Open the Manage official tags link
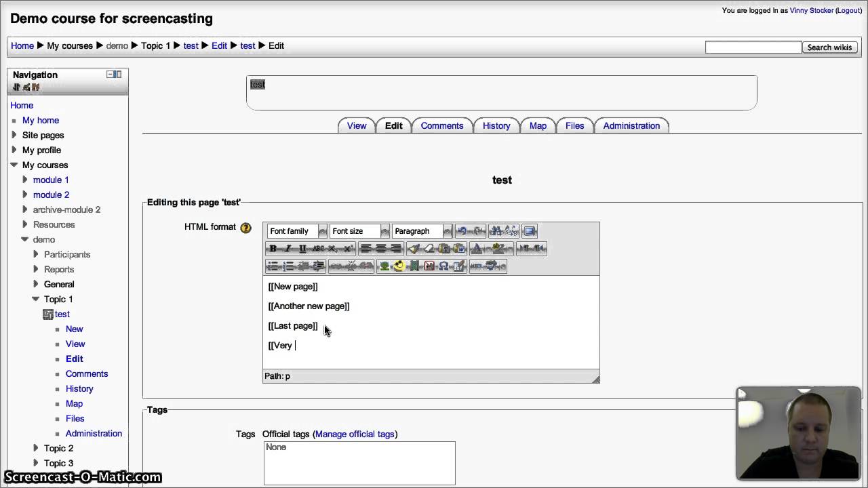 [x=355, y=434]
